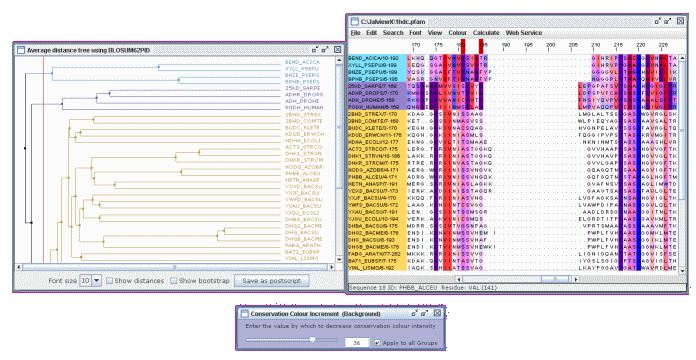Click status bar text Sequence 18 ID
The width and height of the screenshot is (696, 360).
(372, 288)
